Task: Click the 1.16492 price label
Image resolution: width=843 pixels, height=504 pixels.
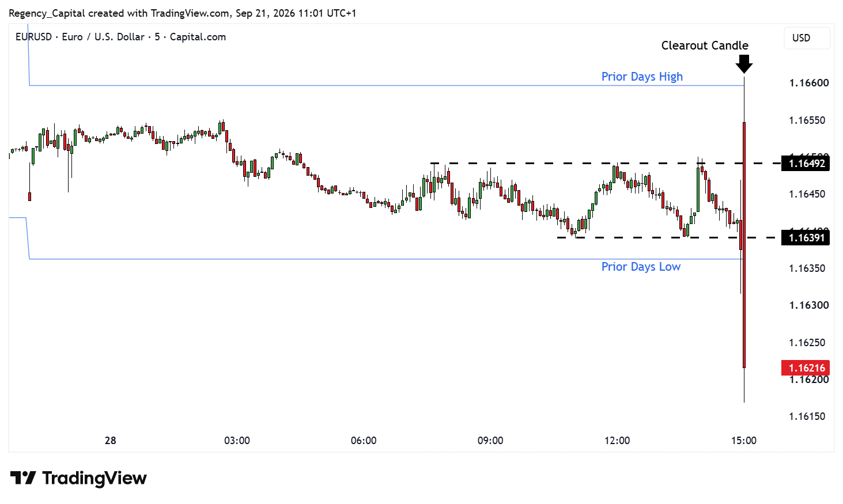Action: tap(806, 164)
